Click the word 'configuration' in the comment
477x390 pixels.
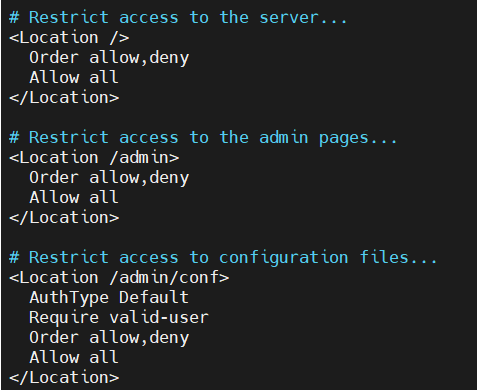point(284,258)
